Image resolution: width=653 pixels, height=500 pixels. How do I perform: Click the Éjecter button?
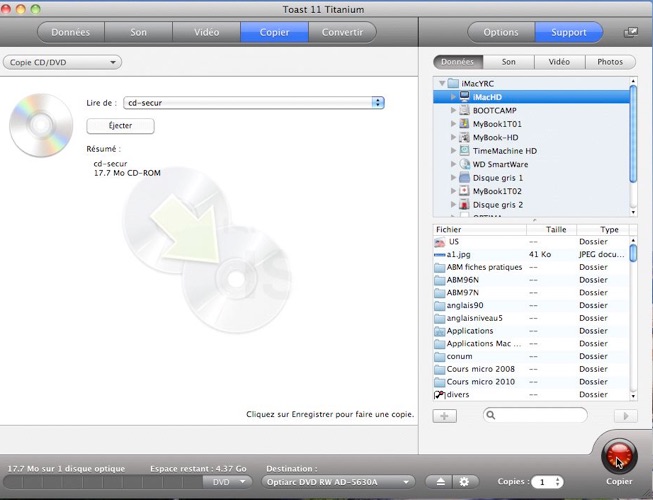coord(120,126)
